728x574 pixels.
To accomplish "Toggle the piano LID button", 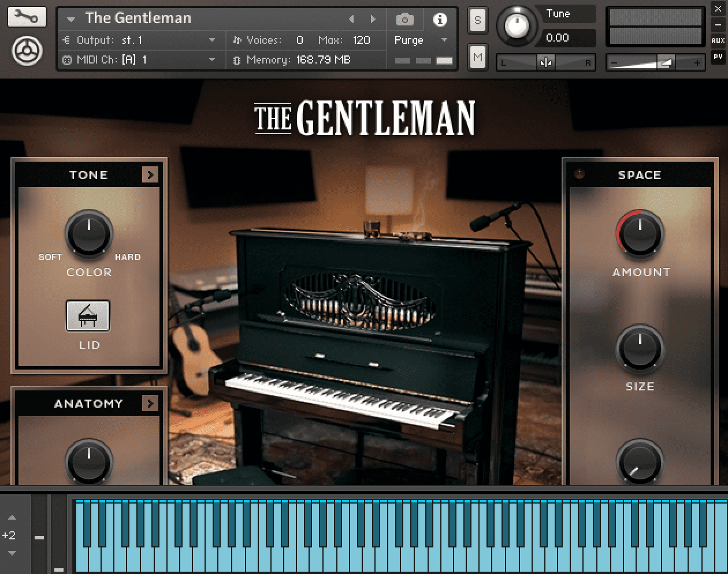I will click(88, 316).
